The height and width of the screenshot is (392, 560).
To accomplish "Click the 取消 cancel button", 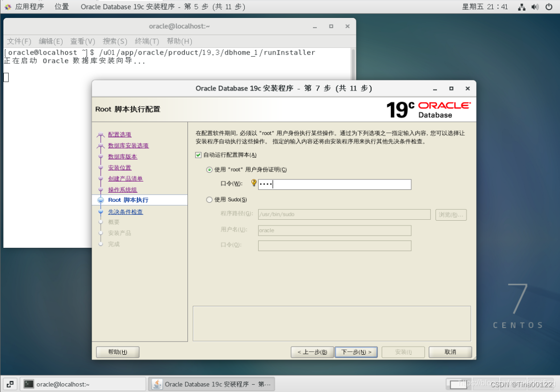I will click(450, 352).
